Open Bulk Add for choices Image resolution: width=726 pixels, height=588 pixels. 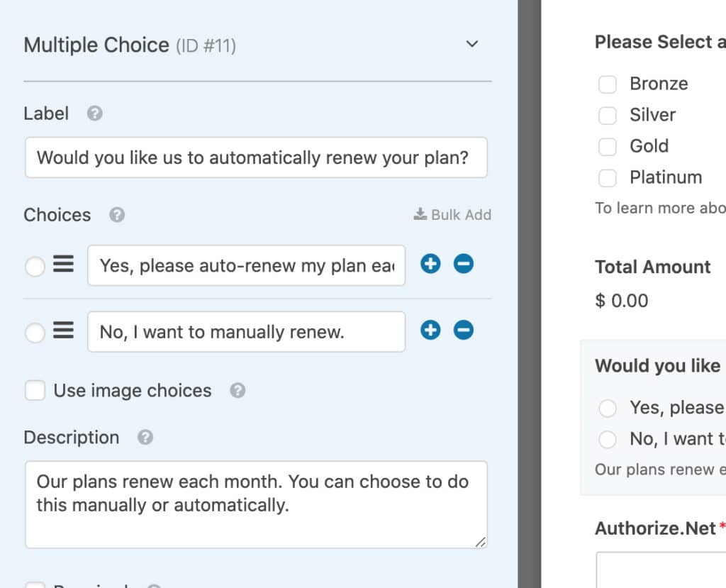pyautogui.click(x=452, y=215)
